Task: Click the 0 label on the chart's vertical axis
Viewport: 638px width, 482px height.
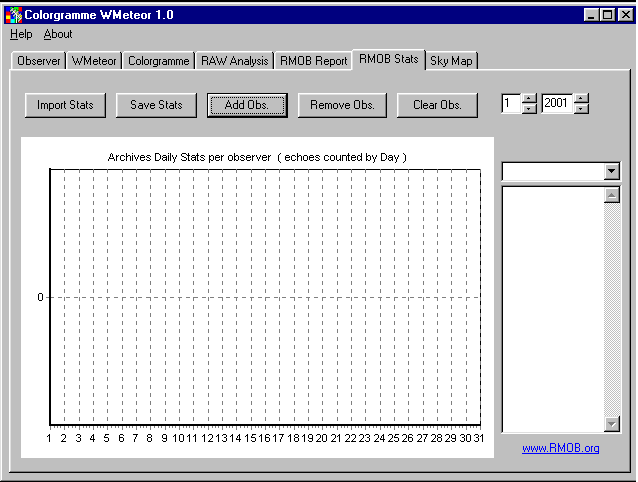Action: [x=40, y=297]
